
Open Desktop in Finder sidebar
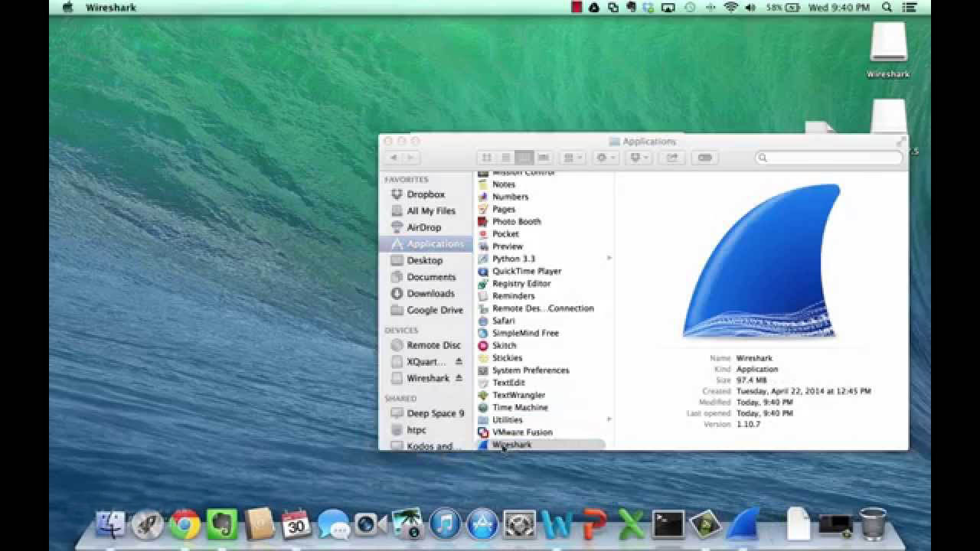426,260
